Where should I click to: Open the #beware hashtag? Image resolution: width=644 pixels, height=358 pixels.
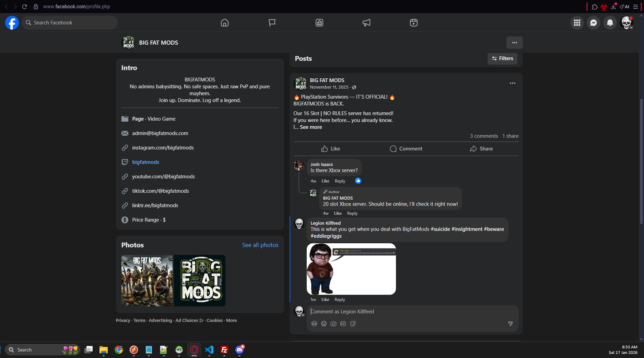pyautogui.click(x=494, y=229)
